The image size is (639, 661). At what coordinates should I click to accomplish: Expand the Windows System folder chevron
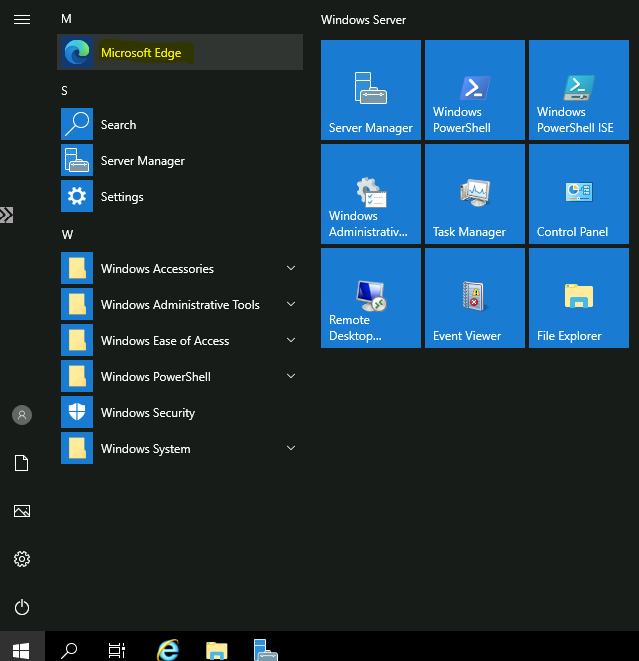291,448
